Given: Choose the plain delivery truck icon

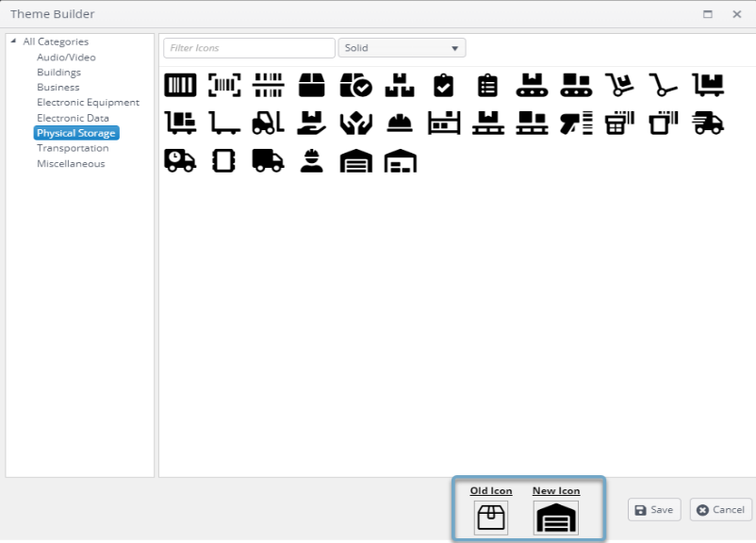Looking at the screenshot, I should (x=268, y=160).
